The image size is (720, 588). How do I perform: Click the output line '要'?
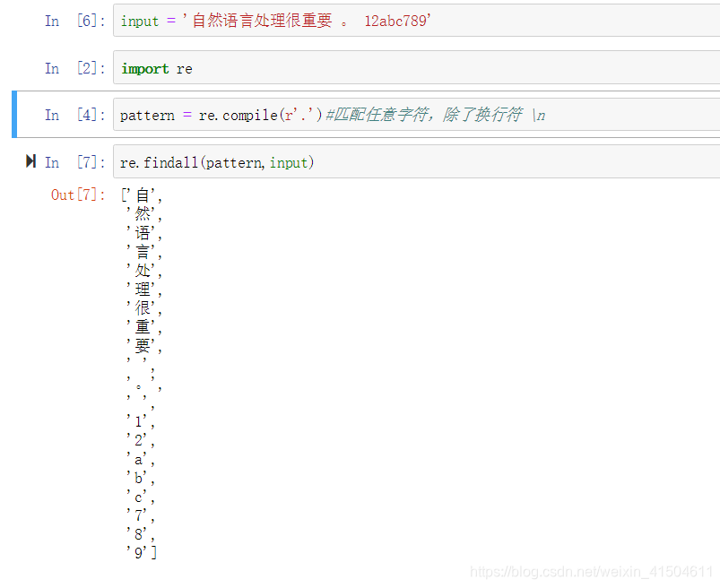coord(144,345)
